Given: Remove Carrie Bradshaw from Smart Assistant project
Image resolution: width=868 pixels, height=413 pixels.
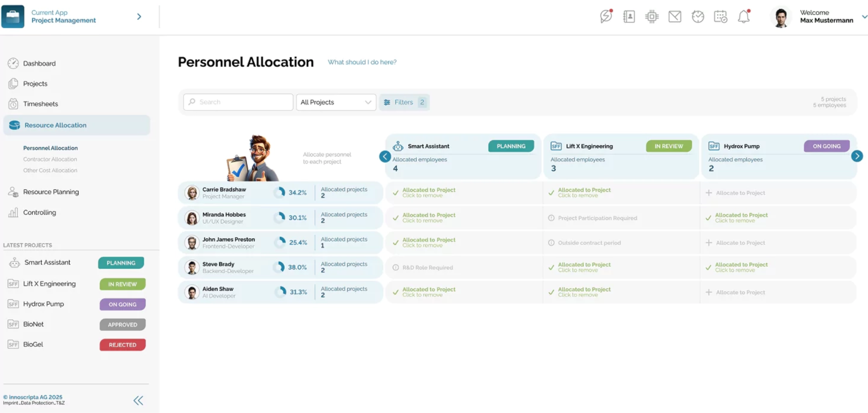Looking at the screenshot, I should 428,193.
